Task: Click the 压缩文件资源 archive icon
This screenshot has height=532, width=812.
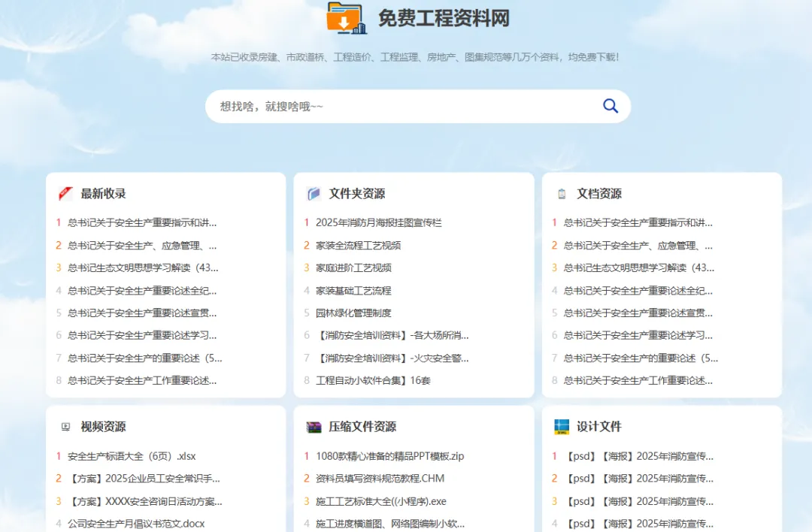Action: 314,427
